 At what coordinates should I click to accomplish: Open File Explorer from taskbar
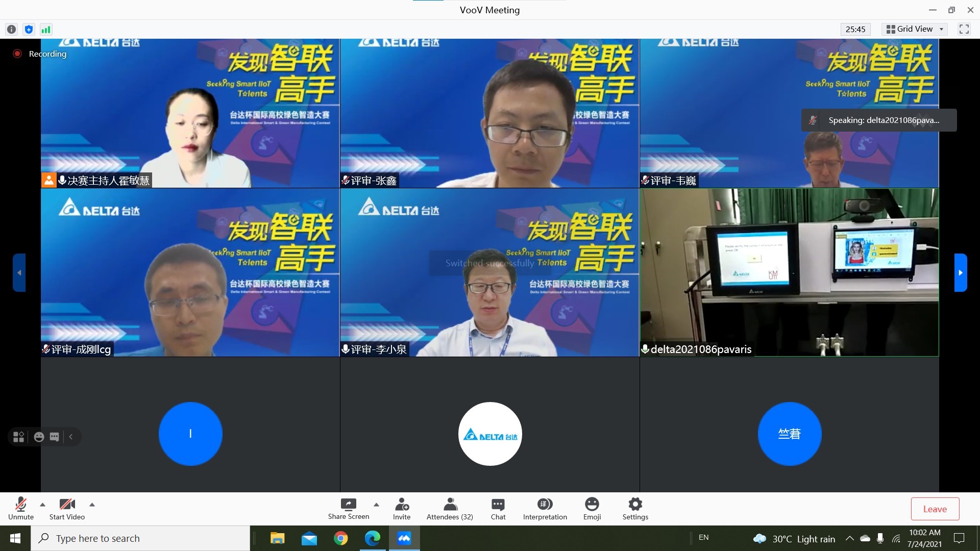pos(277,538)
